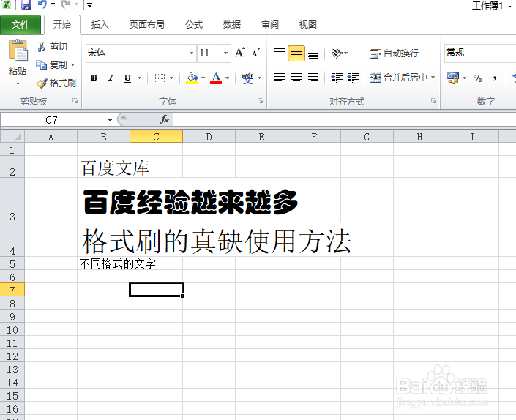Open underline style dropdown arrow
Image resolution: width=516 pixels, height=420 pixels.
140,78
